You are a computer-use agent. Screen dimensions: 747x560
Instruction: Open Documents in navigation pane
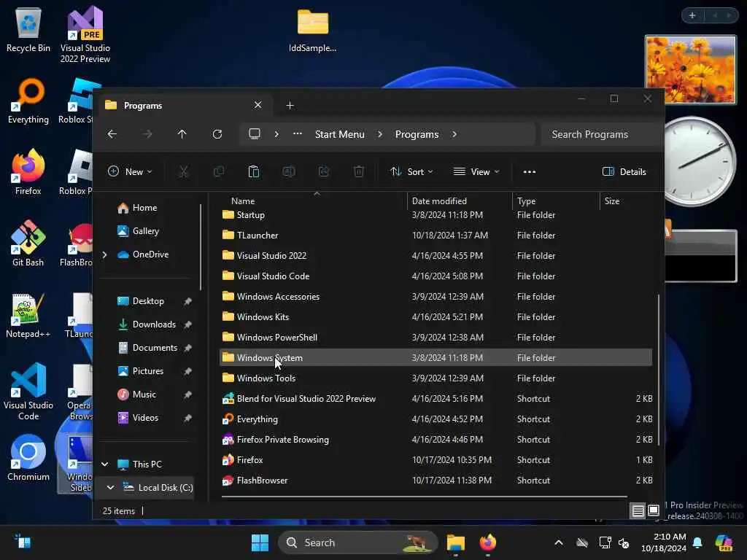click(x=155, y=348)
